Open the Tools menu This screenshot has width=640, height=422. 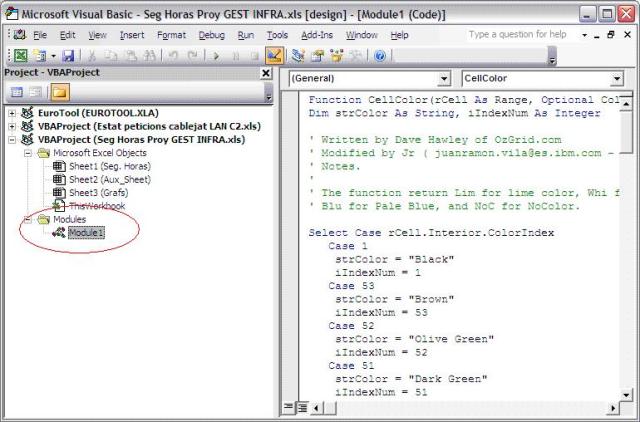coord(277,35)
